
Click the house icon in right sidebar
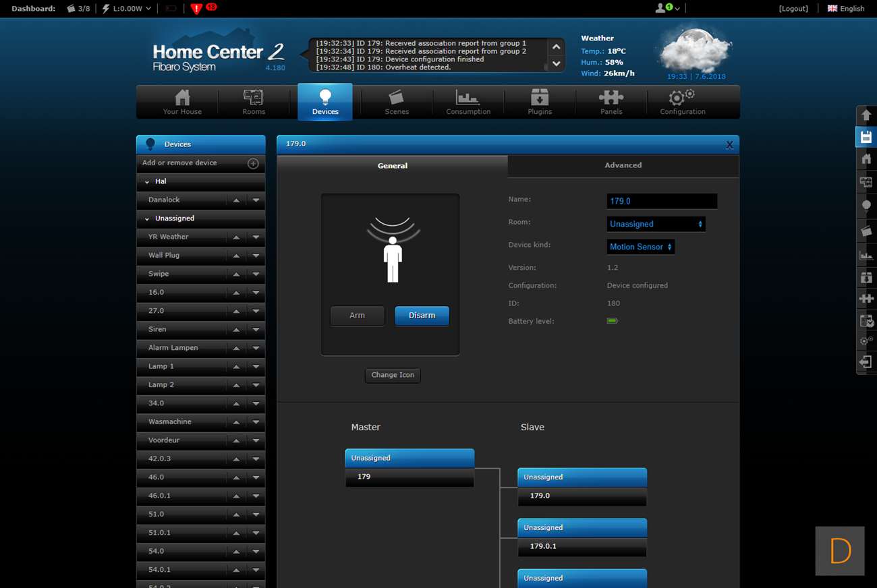[x=866, y=159]
